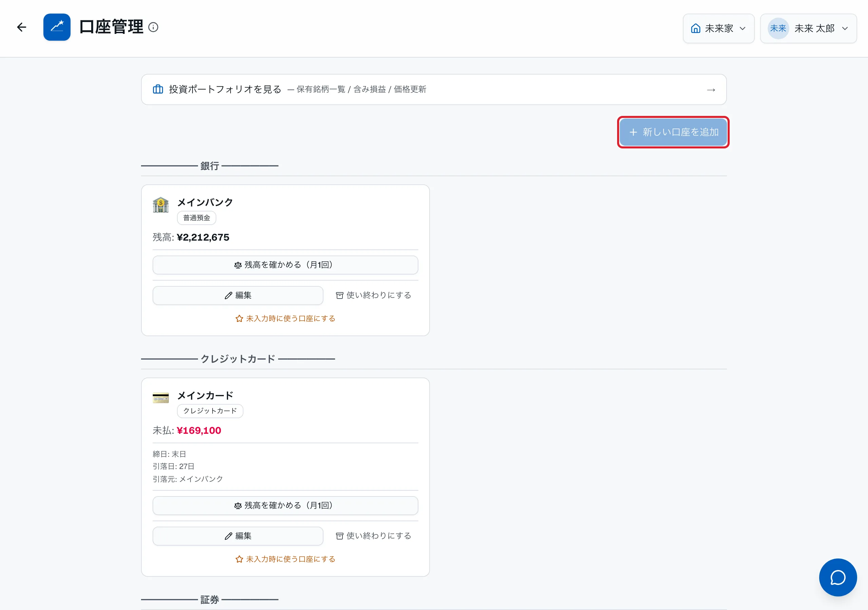Click 新しい口座を追加 button
Viewport: 868px width, 610px height.
pos(673,132)
